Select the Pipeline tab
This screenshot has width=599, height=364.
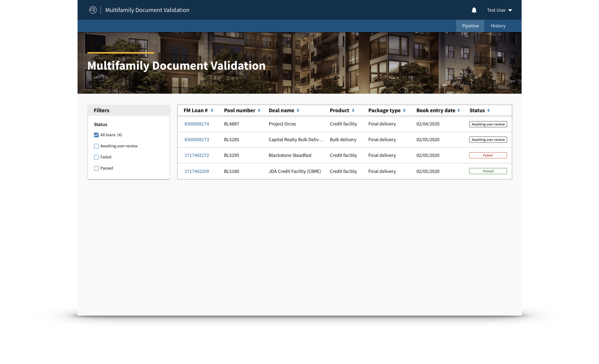pos(470,26)
